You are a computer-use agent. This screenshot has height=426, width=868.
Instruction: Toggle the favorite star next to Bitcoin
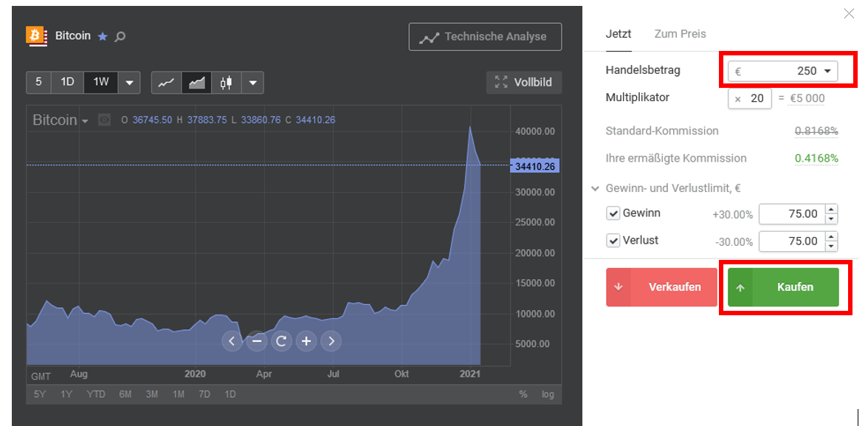coord(103,37)
